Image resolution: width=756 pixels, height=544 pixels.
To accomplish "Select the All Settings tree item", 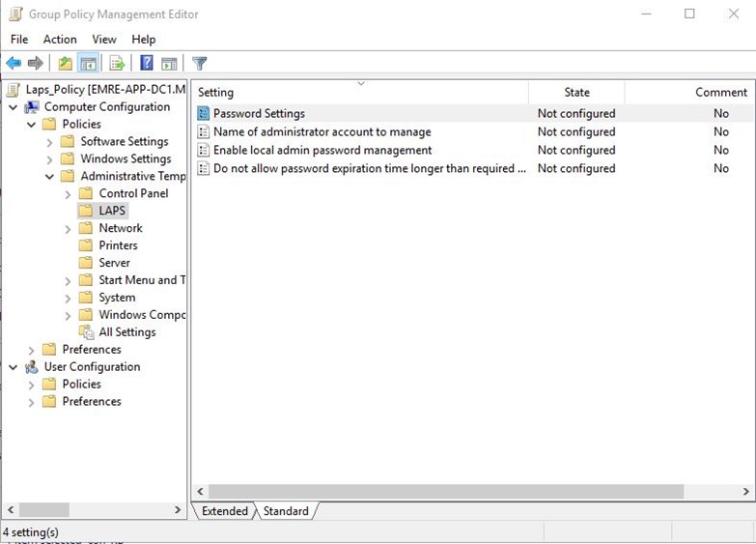I will click(x=126, y=332).
